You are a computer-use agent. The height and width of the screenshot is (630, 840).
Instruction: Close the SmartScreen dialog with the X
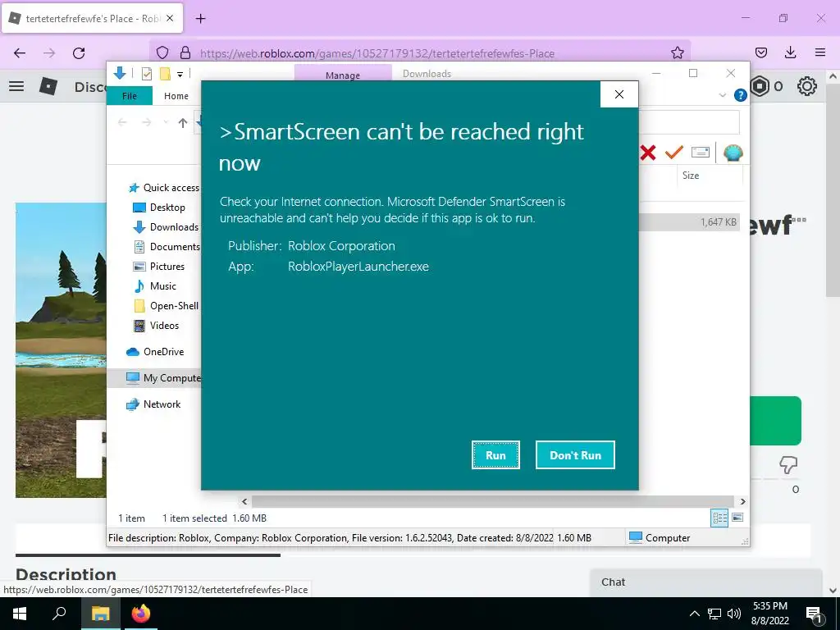[619, 94]
